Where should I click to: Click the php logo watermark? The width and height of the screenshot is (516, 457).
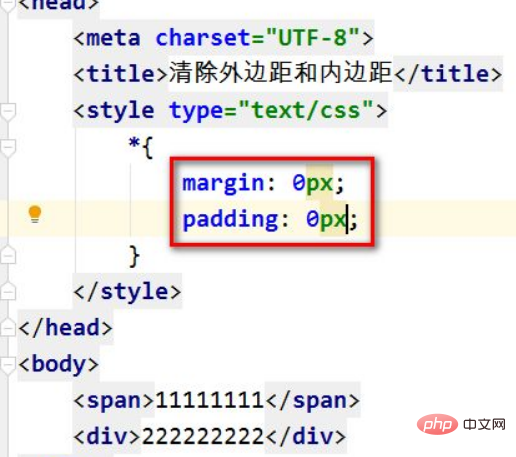[437, 424]
